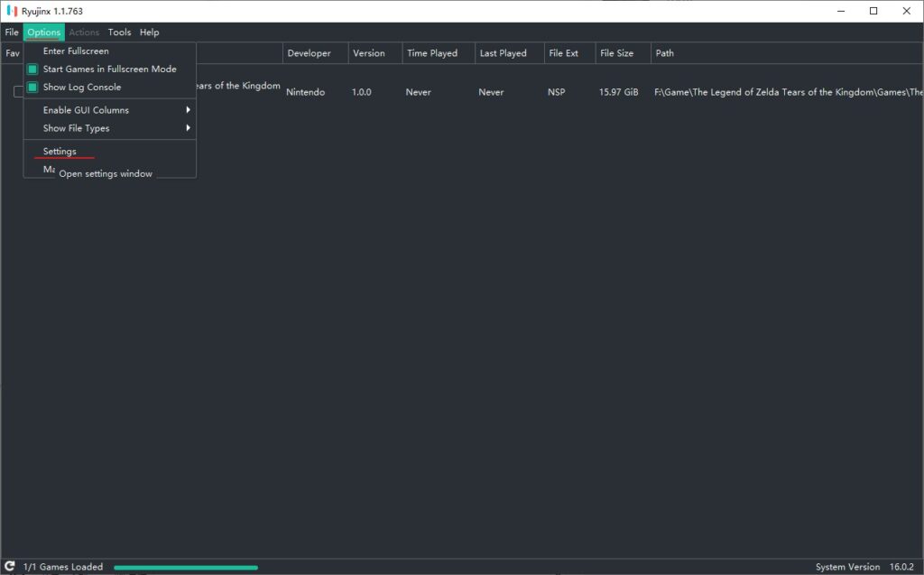Minimize the Ryujinx window
Image resolution: width=924 pixels, height=575 pixels.
click(x=841, y=11)
